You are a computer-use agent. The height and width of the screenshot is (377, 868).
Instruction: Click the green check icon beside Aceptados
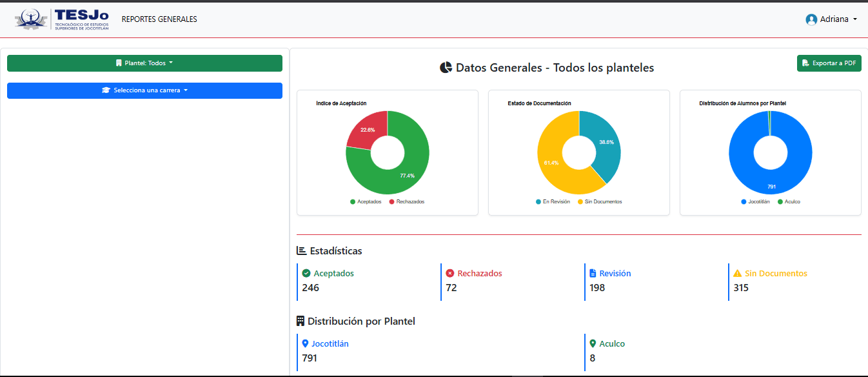[x=306, y=273]
